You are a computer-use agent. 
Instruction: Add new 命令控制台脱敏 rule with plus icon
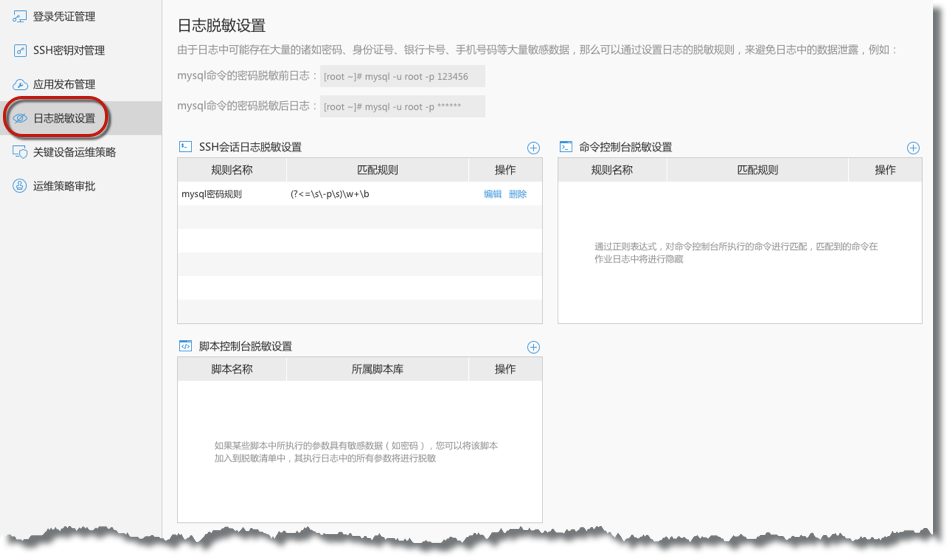coord(913,147)
